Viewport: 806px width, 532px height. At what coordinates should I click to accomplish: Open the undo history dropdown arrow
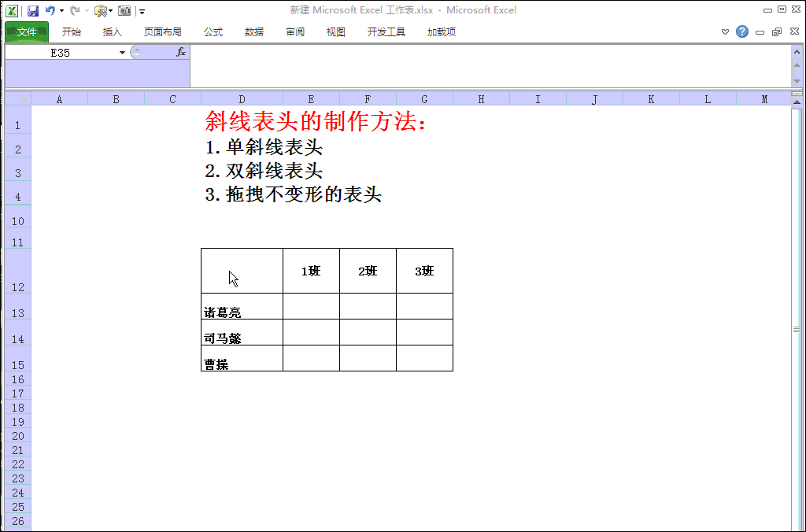click(61, 11)
